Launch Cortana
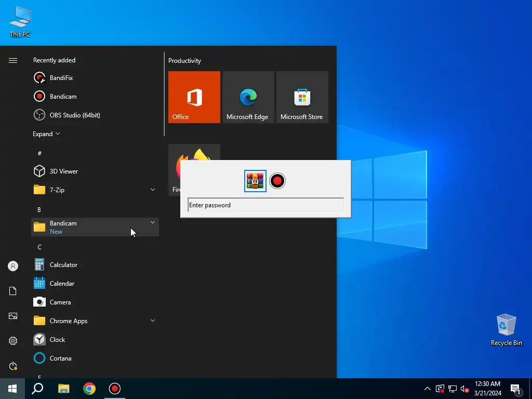 [x=95, y=358]
